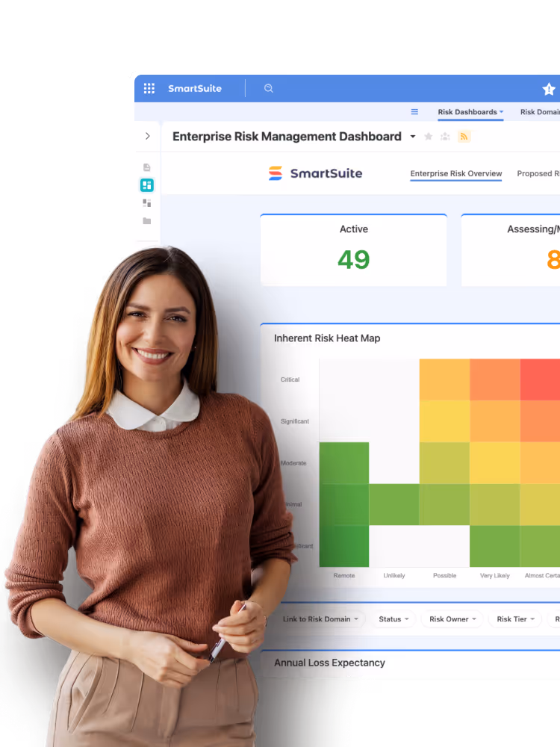Open the Risk Owner filter dropdown

(452, 619)
